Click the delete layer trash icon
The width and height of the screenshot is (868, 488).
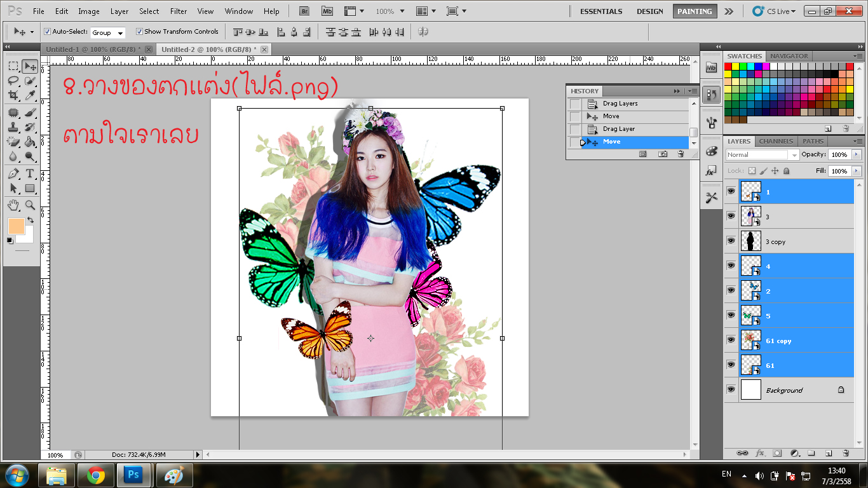coord(846,453)
